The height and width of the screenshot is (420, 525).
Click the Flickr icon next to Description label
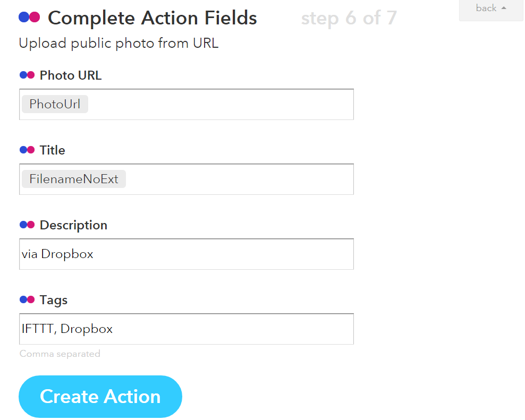coord(27,225)
